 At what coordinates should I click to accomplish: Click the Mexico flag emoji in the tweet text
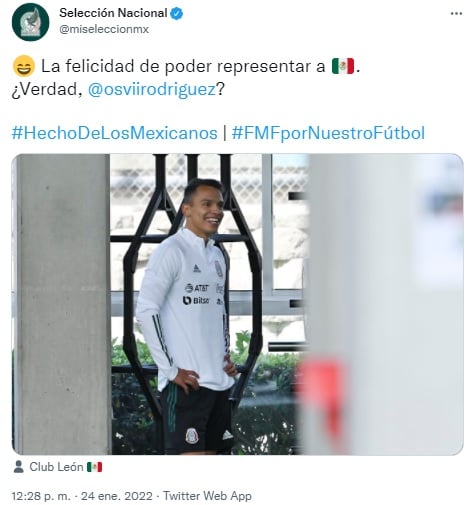pos(343,66)
